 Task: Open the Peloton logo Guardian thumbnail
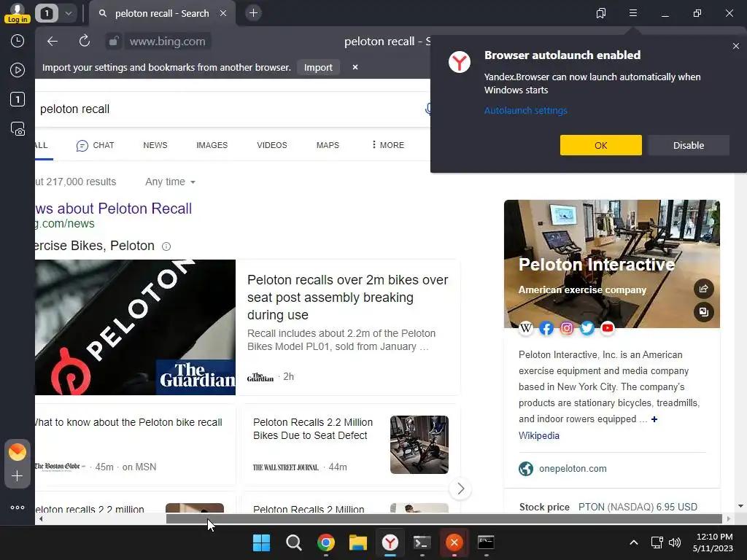pos(135,327)
